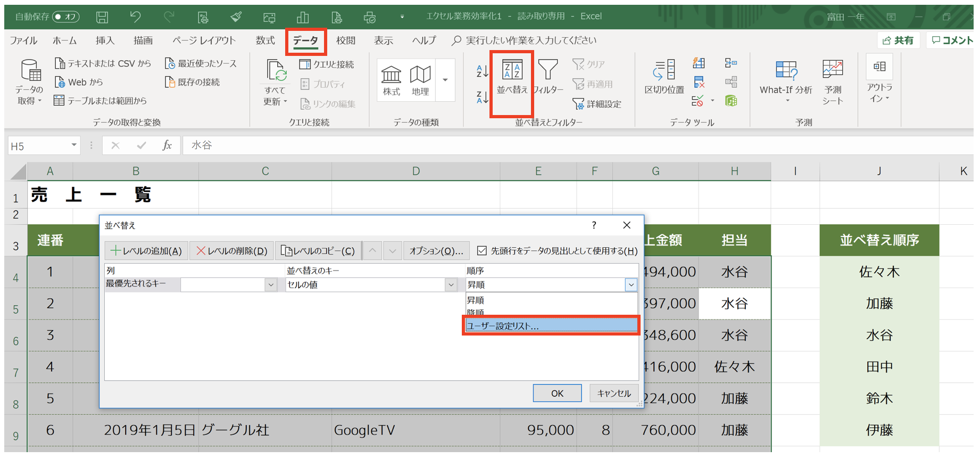This screenshot has width=980, height=458.
Task: Select the 田中 cell in column J
Action: point(879,367)
